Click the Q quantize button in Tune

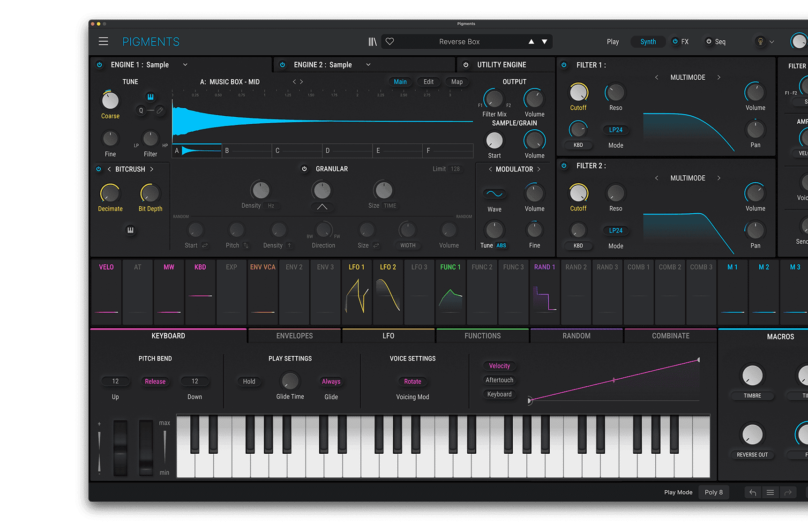point(141,111)
